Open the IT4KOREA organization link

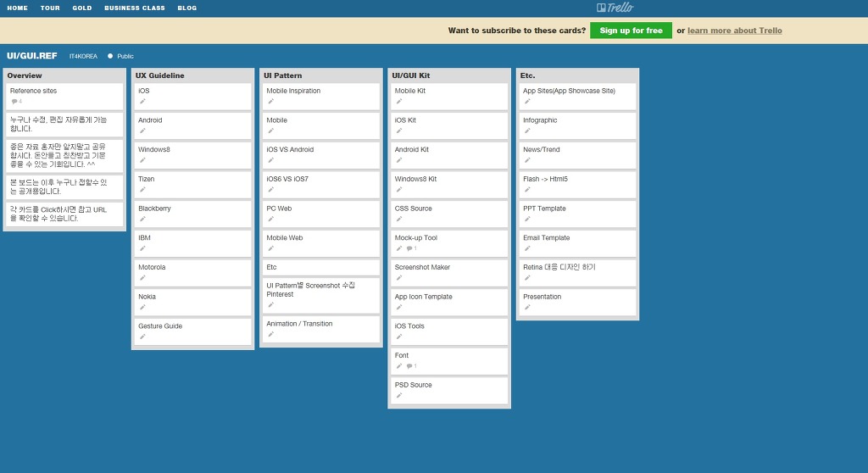83,56
